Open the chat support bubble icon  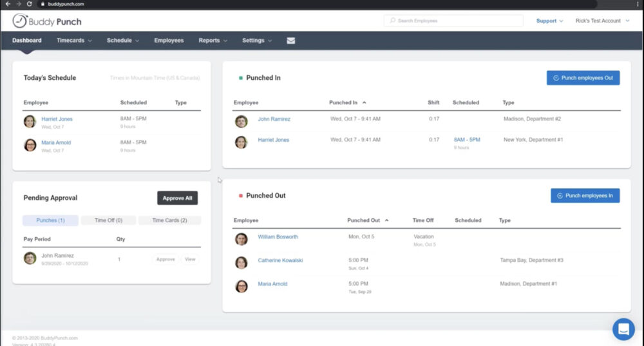click(623, 329)
